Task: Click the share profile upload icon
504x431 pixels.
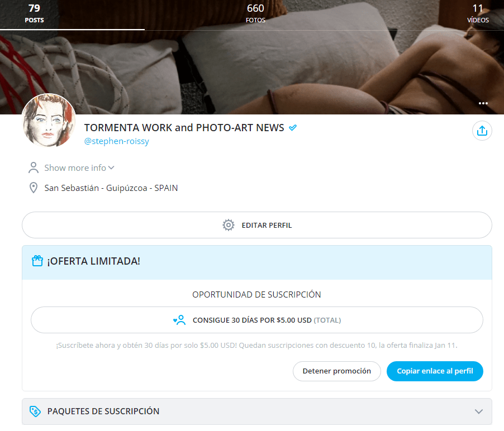Action: point(482,131)
